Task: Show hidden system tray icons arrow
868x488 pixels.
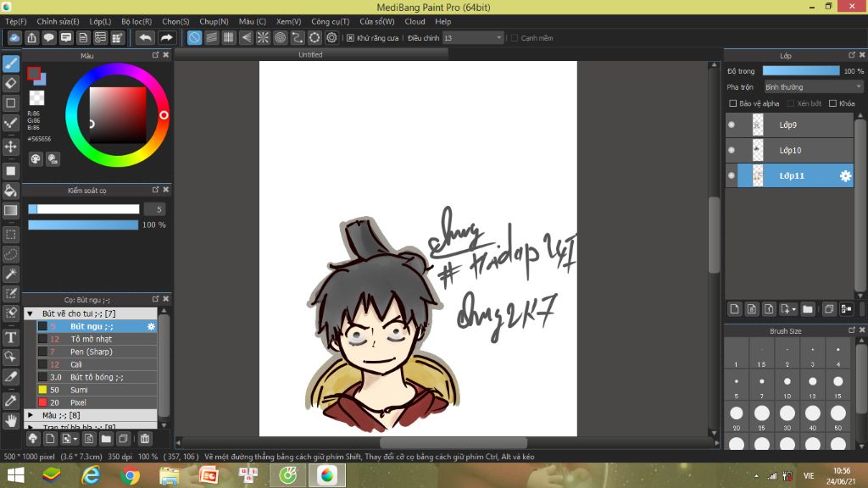Action: [x=756, y=476]
